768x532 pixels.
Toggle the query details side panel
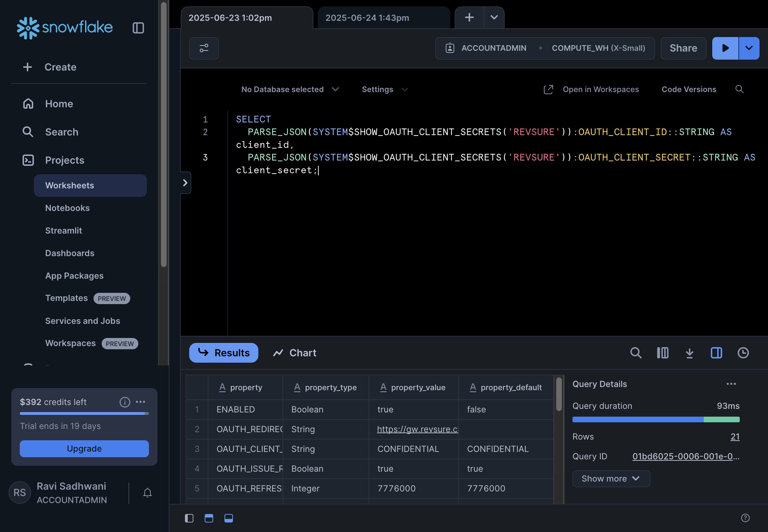(x=716, y=353)
